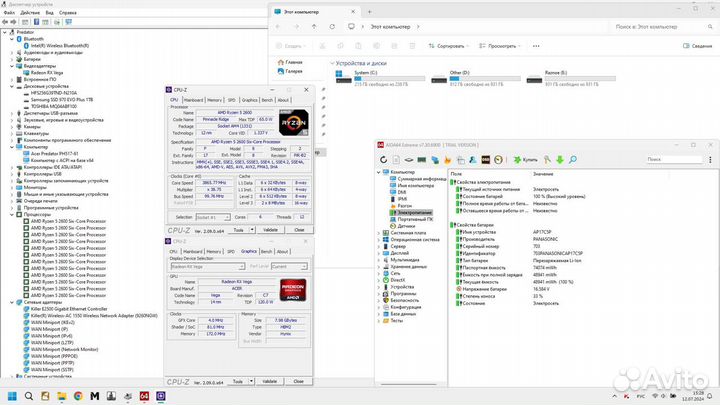This screenshot has height=405, width=720.
Task: Open Explorer three-dot more options
Action: tap(536, 46)
